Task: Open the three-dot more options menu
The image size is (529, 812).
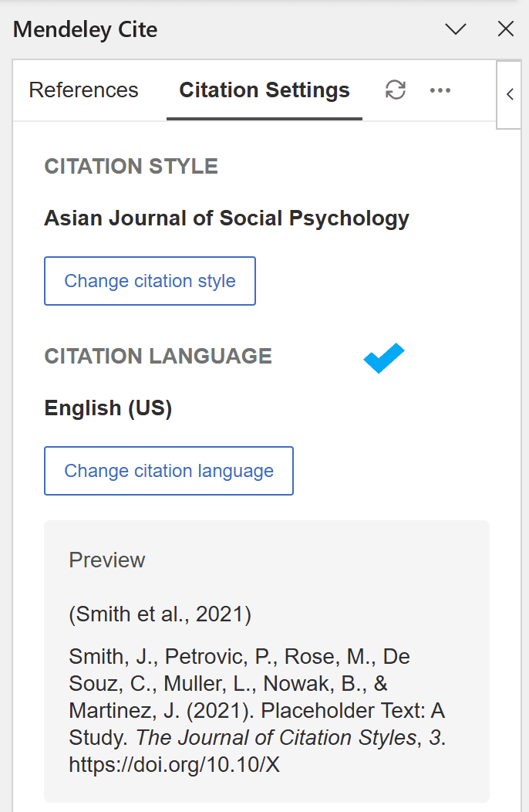Action: [x=440, y=90]
